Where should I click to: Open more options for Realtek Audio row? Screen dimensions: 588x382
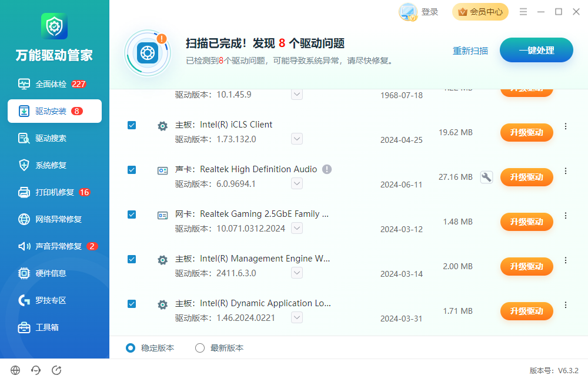[x=566, y=171]
